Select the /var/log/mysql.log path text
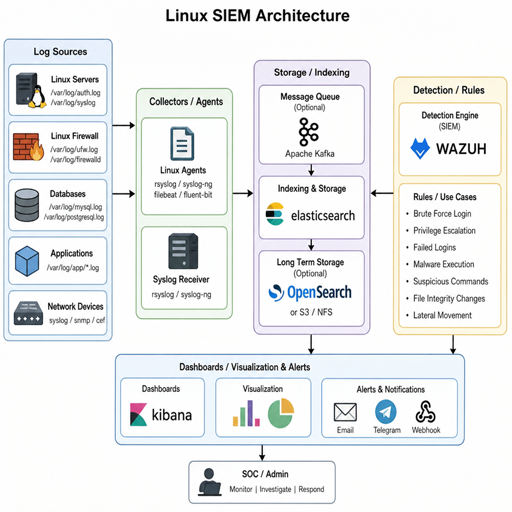Viewport: 512px width, 512px height. (x=75, y=207)
